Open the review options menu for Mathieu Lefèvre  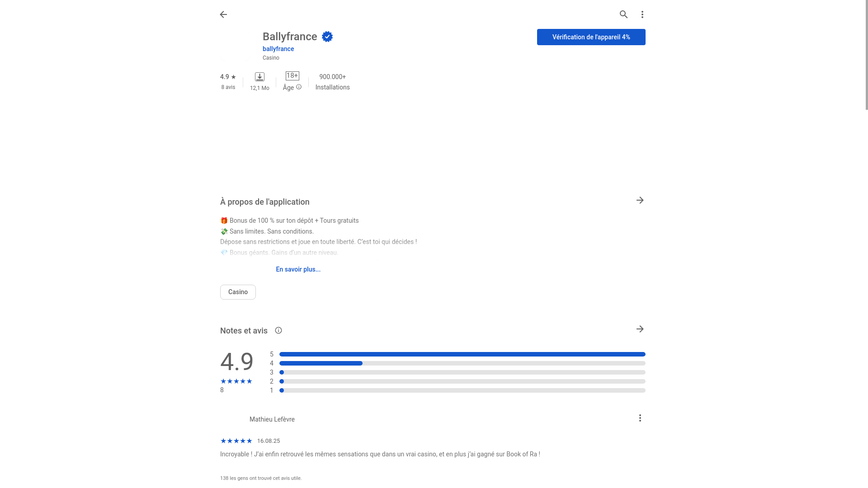pos(640,418)
